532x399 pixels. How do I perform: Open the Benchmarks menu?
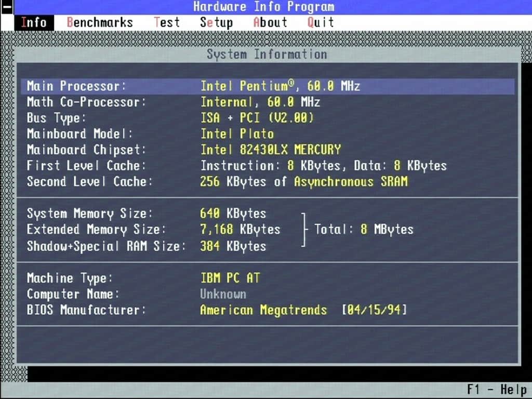(x=100, y=23)
